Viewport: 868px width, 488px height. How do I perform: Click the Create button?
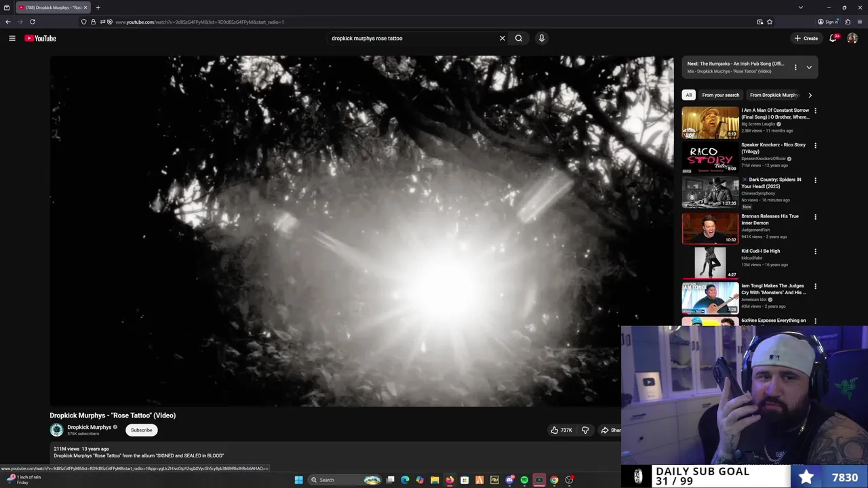coord(806,38)
